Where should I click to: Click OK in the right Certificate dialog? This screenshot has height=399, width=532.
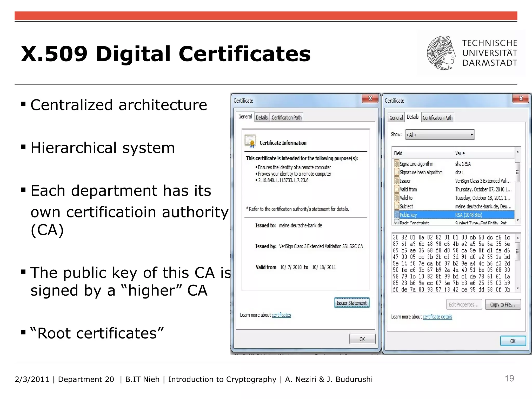point(513,341)
